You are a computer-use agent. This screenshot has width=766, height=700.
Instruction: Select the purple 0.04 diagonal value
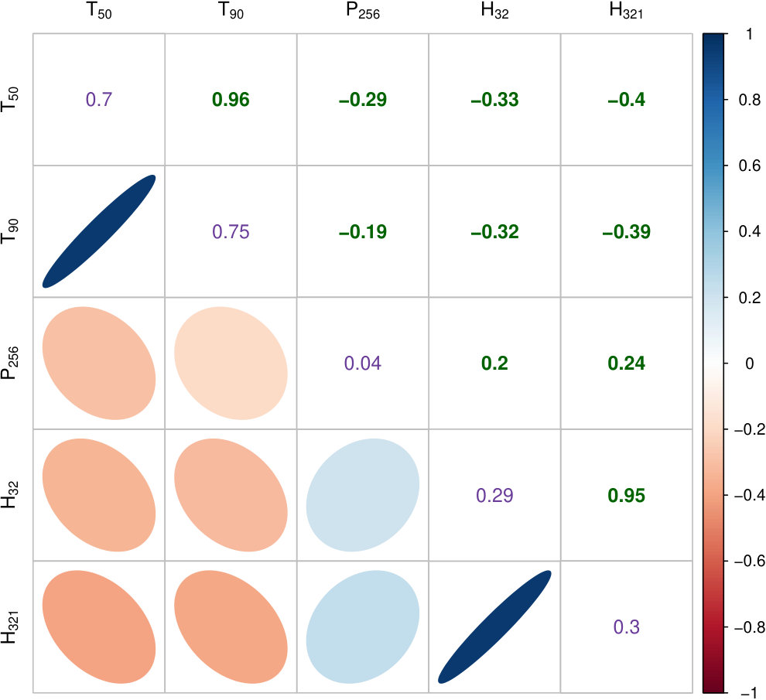tap(362, 364)
